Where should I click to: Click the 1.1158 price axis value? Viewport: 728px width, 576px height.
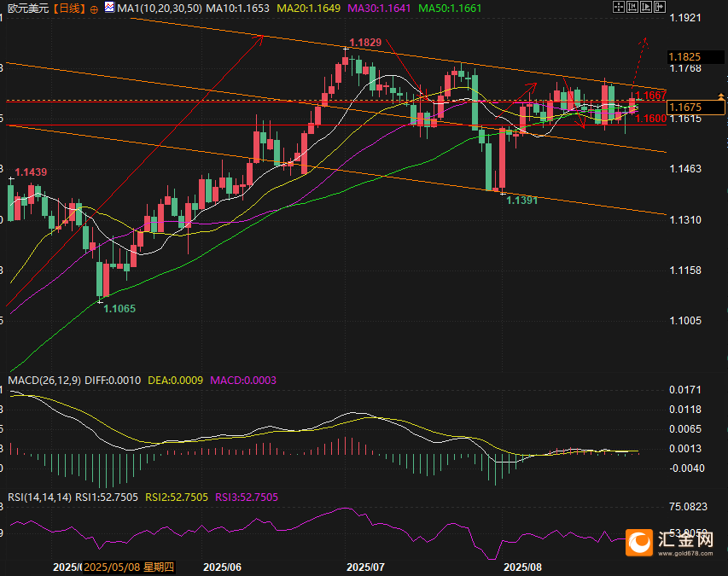tap(685, 271)
